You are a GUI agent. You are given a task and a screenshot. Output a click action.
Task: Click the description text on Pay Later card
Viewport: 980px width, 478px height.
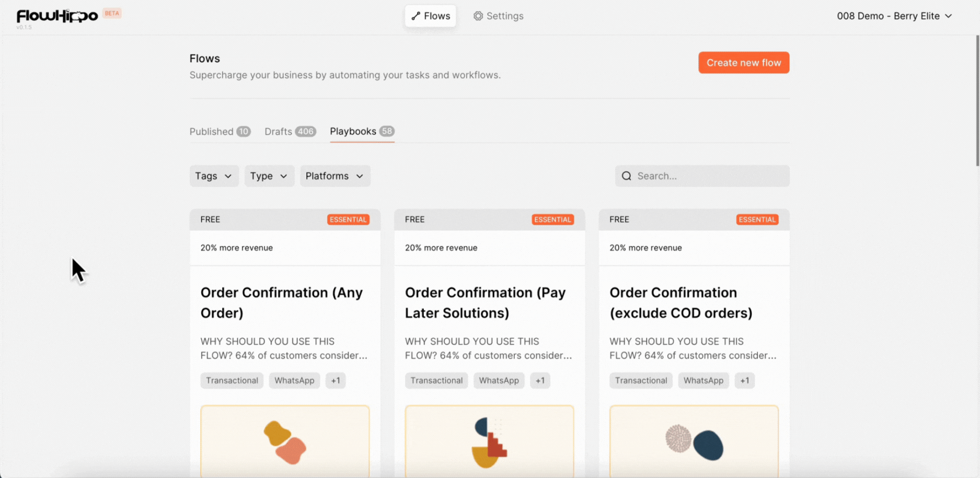(x=488, y=348)
